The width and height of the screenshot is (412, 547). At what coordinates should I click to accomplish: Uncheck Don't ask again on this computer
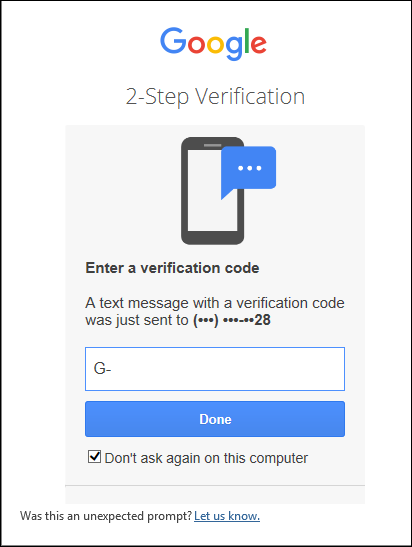pos(95,457)
